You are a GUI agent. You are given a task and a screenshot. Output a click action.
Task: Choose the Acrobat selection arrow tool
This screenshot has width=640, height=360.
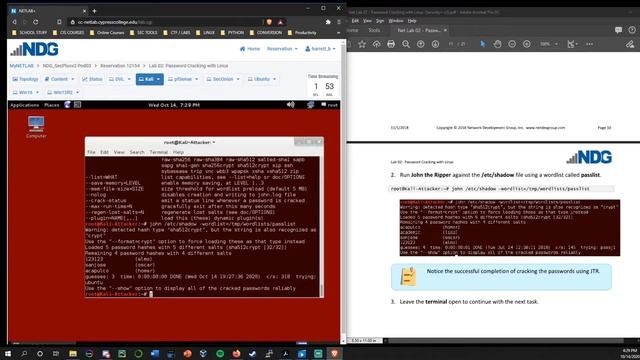tap(483, 44)
